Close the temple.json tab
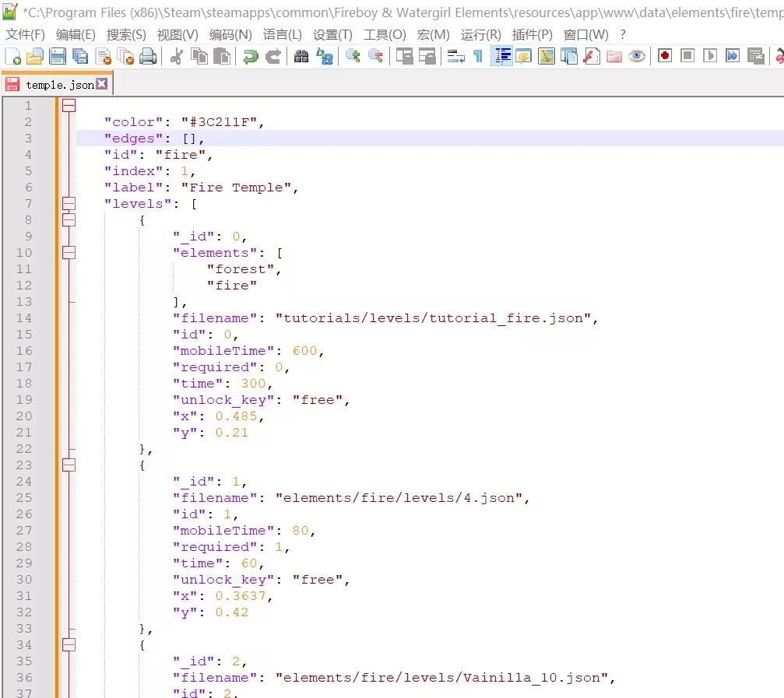Image resolution: width=784 pixels, height=698 pixels. point(101,84)
